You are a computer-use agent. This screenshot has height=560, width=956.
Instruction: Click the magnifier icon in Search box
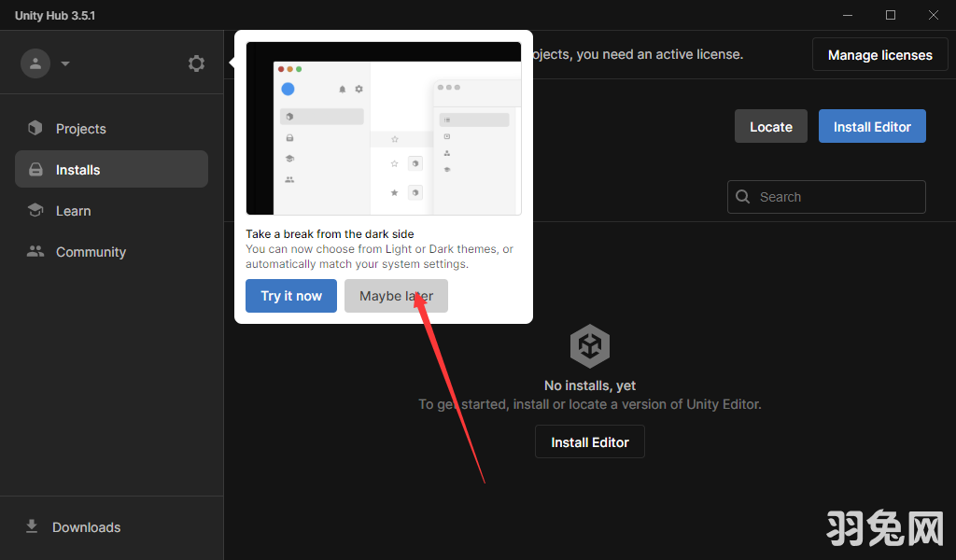pos(743,197)
